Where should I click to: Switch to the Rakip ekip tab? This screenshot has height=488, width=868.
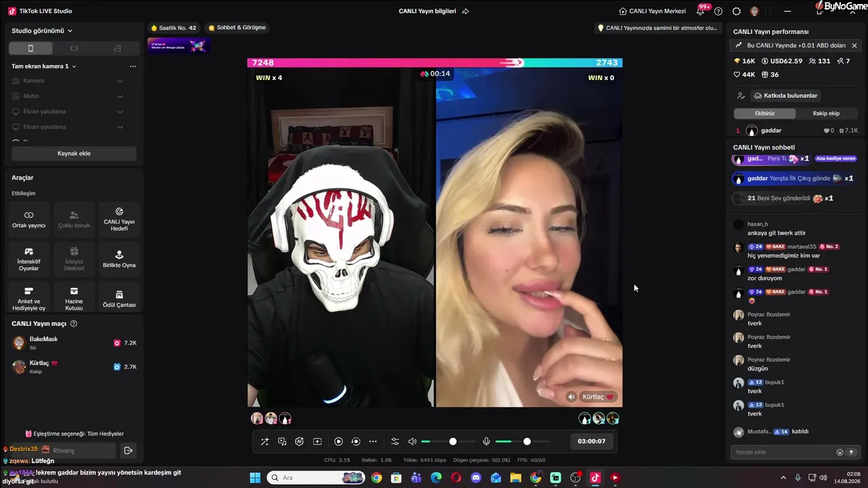click(x=826, y=113)
